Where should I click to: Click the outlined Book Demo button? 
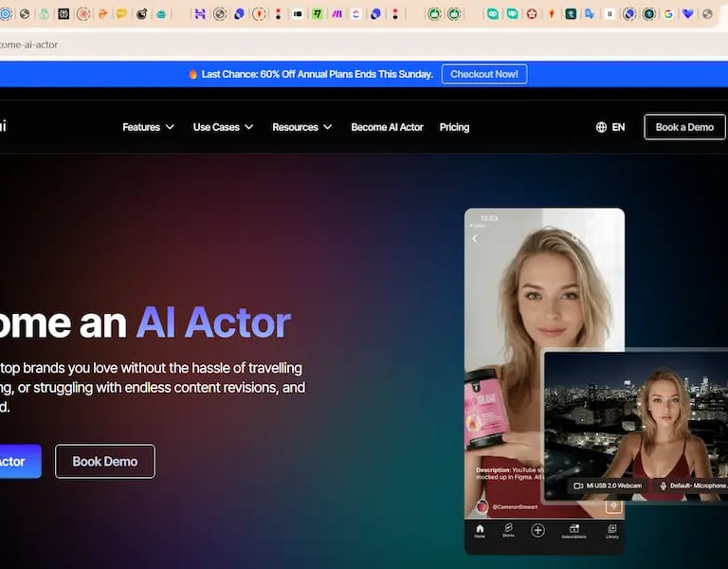pyautogui.click(x=105, y=461)
